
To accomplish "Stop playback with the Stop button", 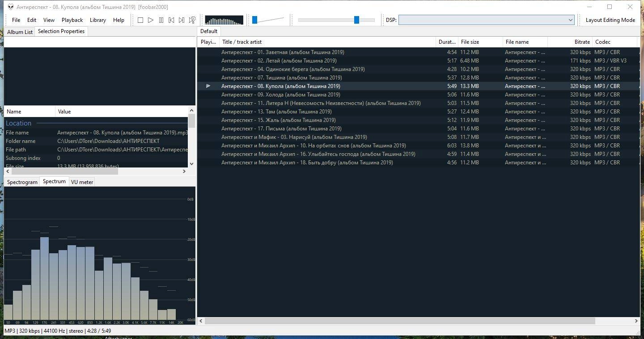I will [x=140, y=20].
